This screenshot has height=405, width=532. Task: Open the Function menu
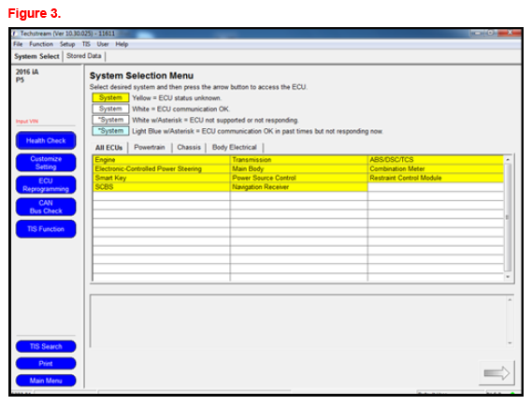[x=41, y=44]
